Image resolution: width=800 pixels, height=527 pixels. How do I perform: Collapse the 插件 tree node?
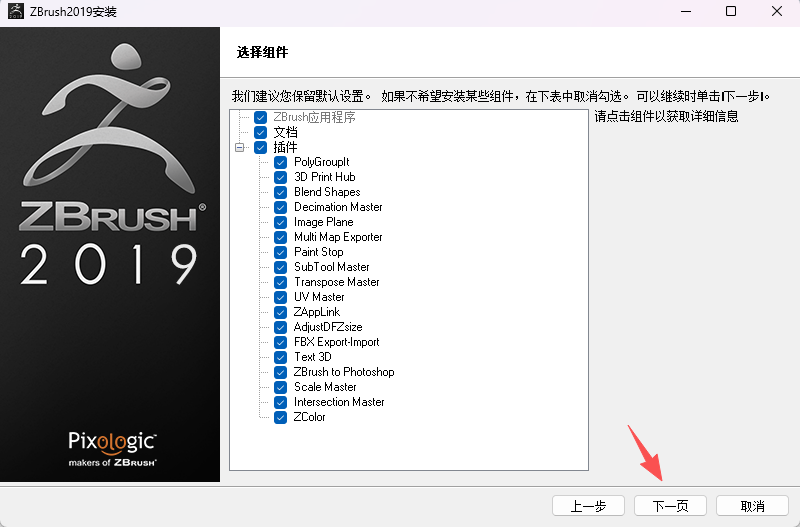pos(239,147)
